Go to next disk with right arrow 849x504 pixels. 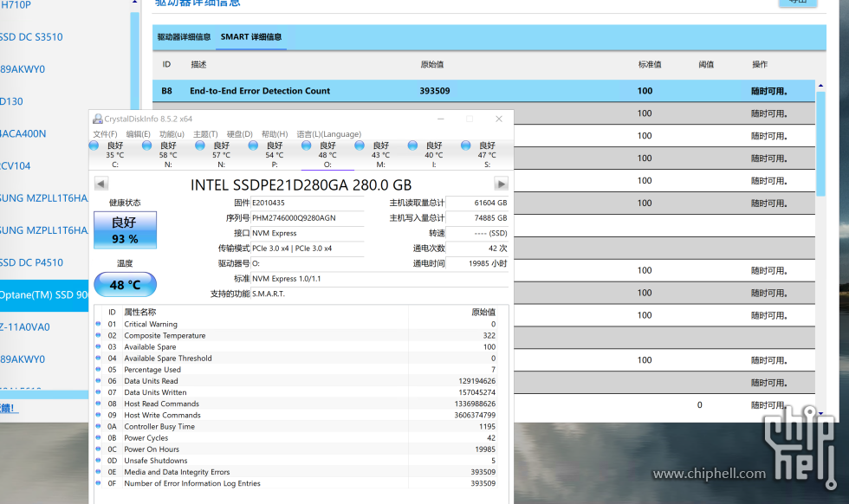(502, 184)
